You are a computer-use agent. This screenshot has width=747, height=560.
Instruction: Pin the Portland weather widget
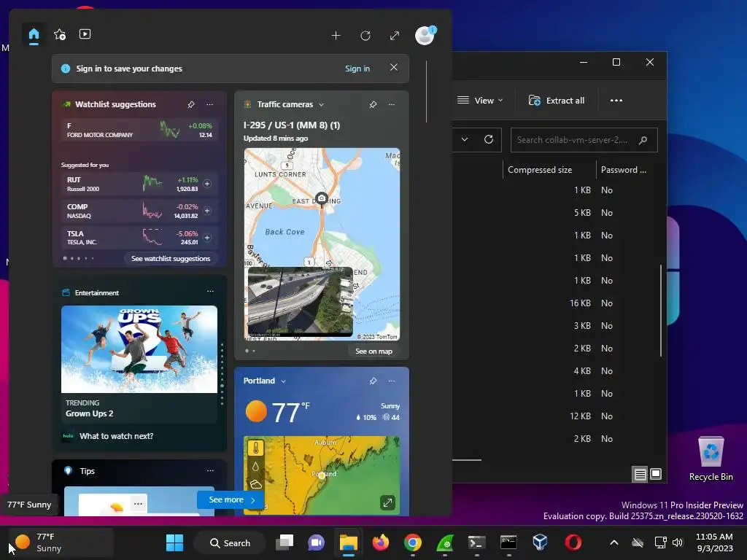click(x=373, y=381)
